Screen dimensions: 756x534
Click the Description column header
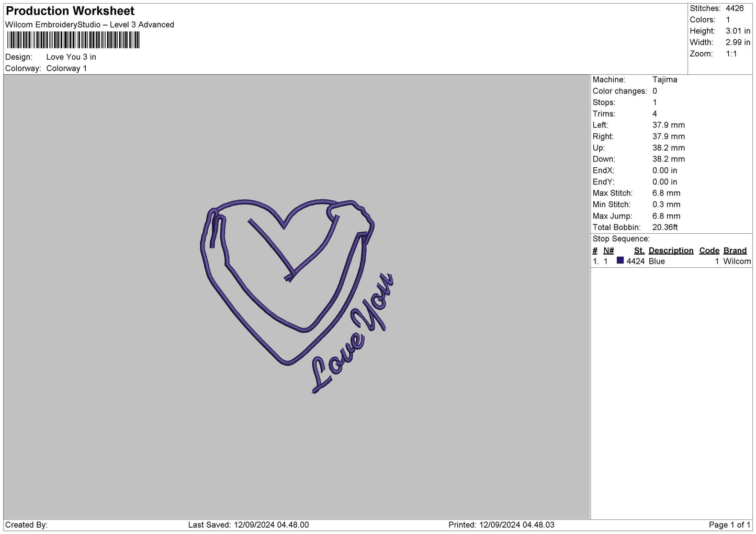point(671,251)
